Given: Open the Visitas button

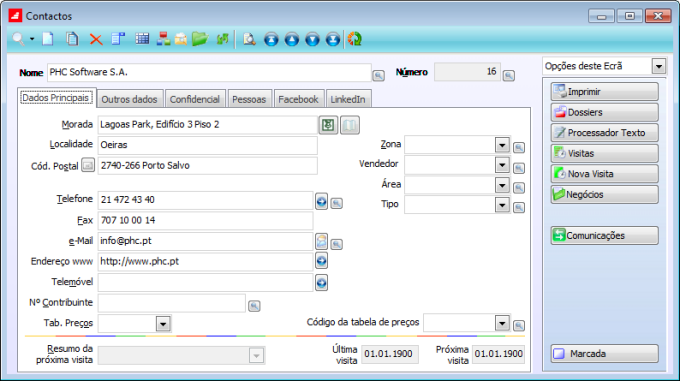Looking at the screenshot, I should (605, 153).
